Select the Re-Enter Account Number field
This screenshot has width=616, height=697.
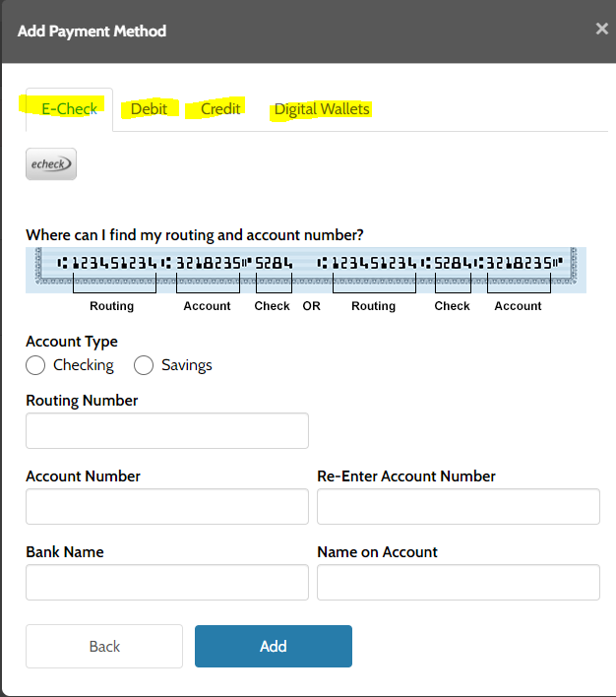pyautogui.click(x=459, y=506)
